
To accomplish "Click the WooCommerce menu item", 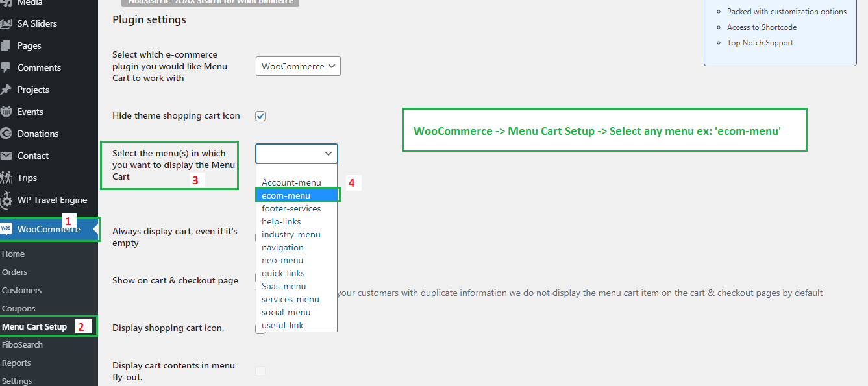I will tap(49, 229).
